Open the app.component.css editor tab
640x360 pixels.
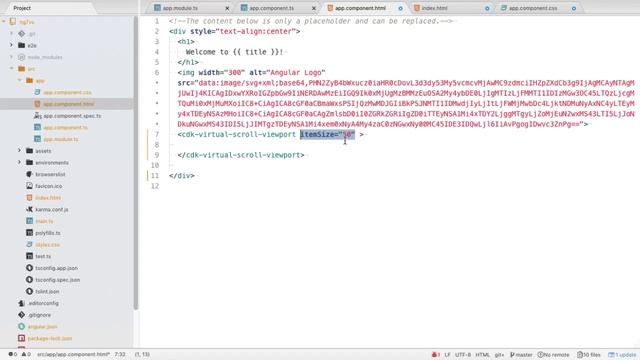click(x=533, y=8)
